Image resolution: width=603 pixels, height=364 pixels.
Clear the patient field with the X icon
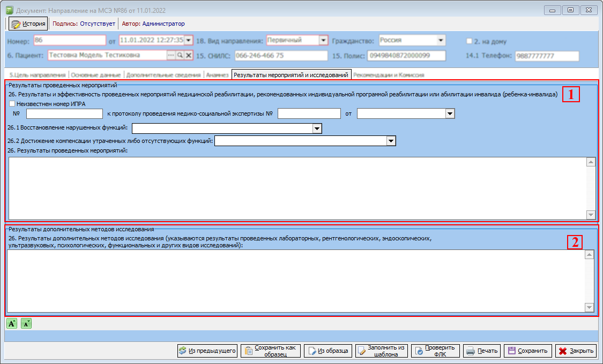[189, 55]
